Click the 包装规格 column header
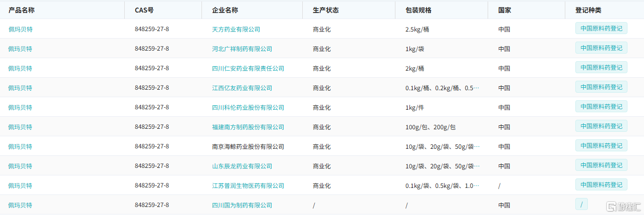Screen dimensions: 644x215 pyautogui.click(x=418, y=10)
